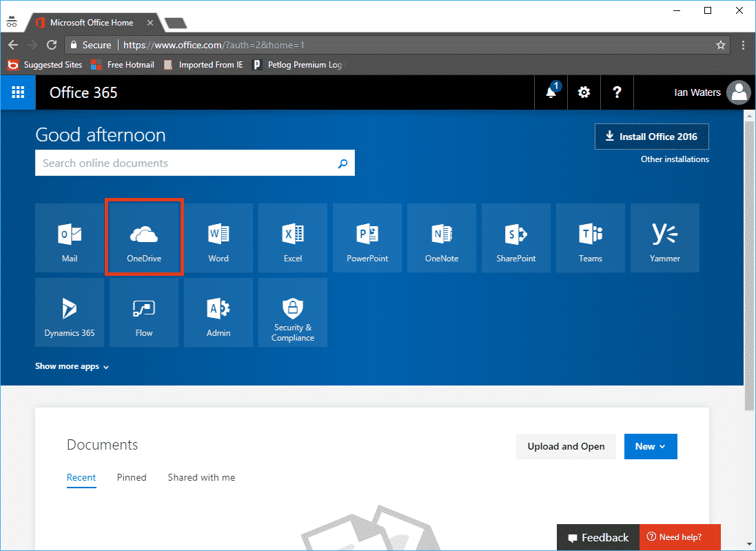756x551 pixels.
Task: Go back with the browser arrow
Action: 13,45
